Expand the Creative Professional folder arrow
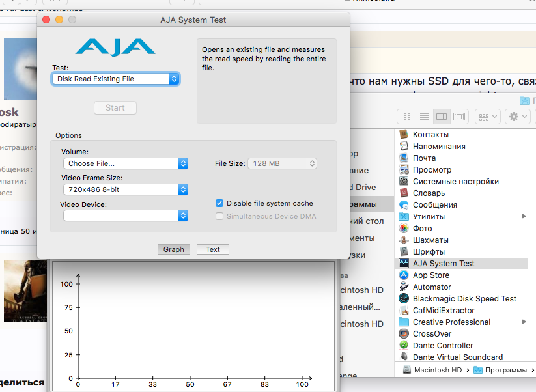The height and width of the screenshot is (392, 536). click(524, 322)
